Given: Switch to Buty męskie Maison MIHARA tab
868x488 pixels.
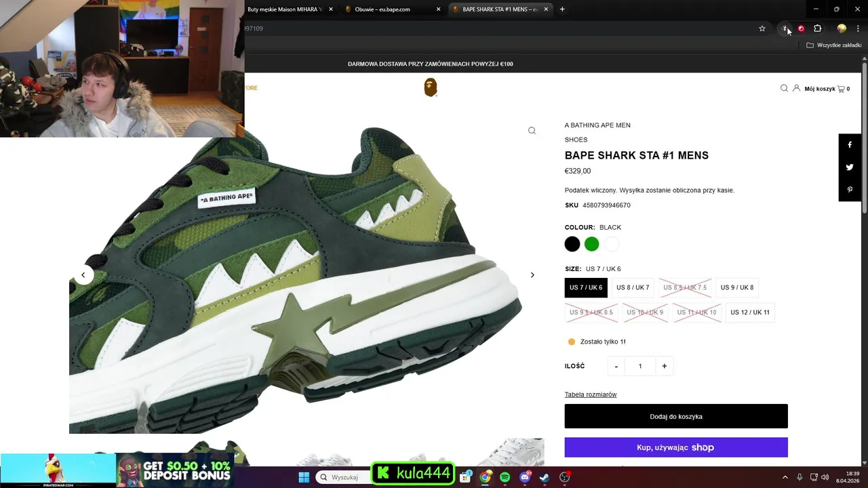Looking at the screenshot, I should coord(285,9).
